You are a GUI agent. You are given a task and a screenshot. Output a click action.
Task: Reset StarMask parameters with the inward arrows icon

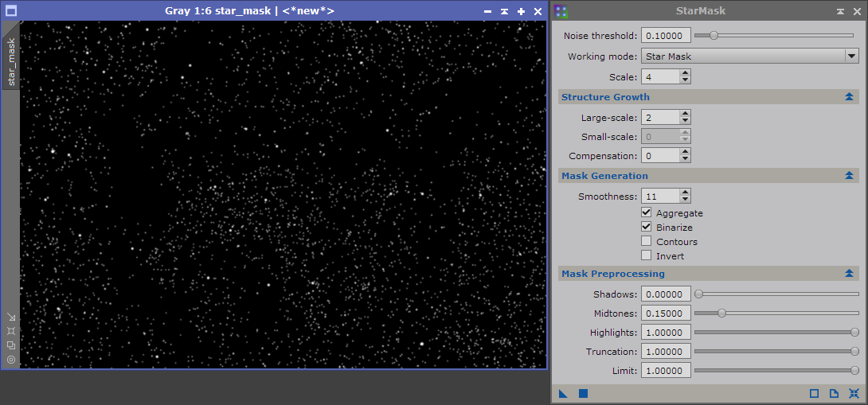tap(854, 394)
